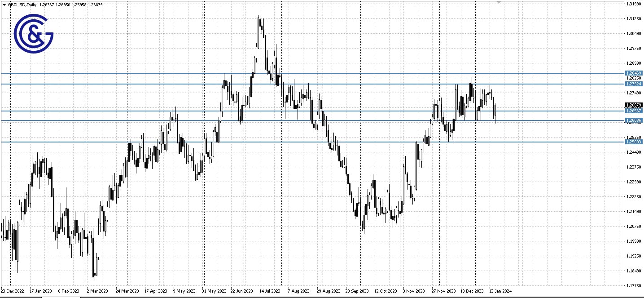Select the 1.26086 support level label

634,120
